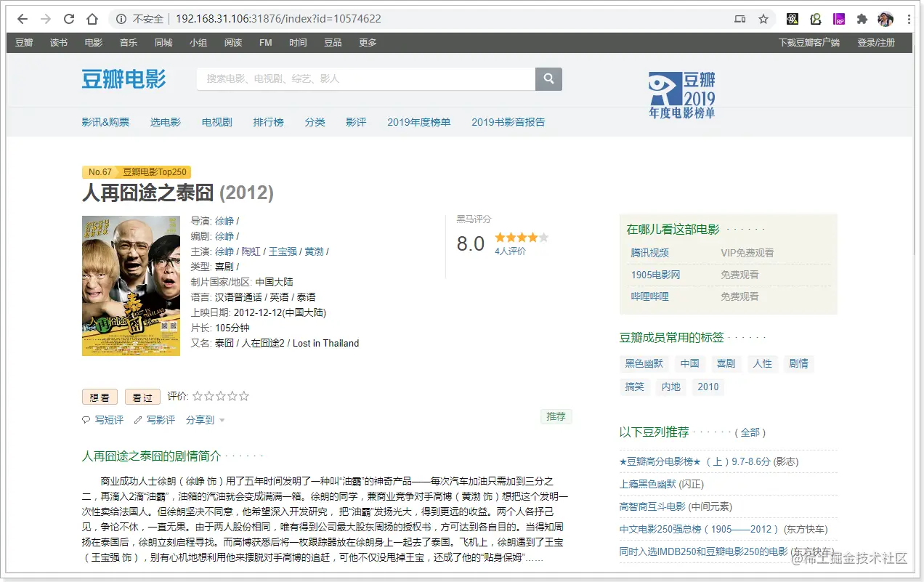Viewport: 924px width, 582px height.
Task: Expand the 分享到 dropdown
Action: [x=205, y=420]
